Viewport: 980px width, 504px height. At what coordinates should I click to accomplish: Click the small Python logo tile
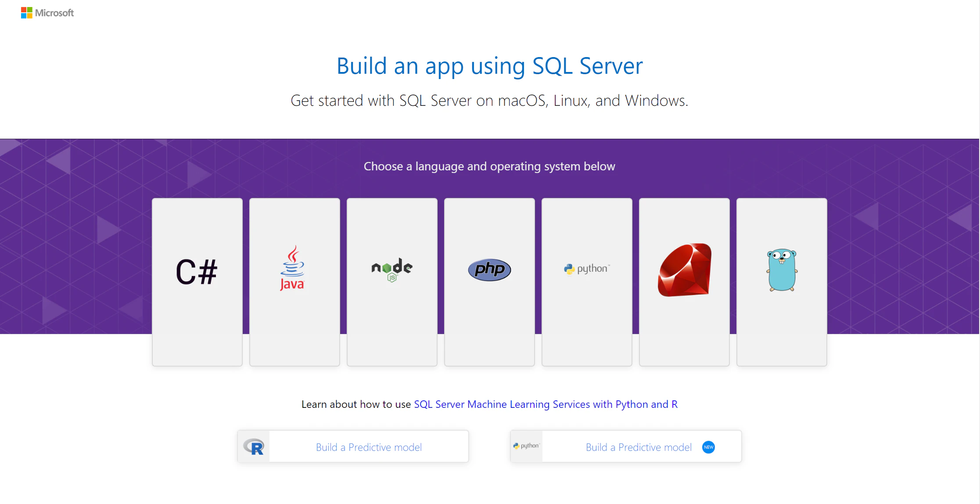point(526,446)
